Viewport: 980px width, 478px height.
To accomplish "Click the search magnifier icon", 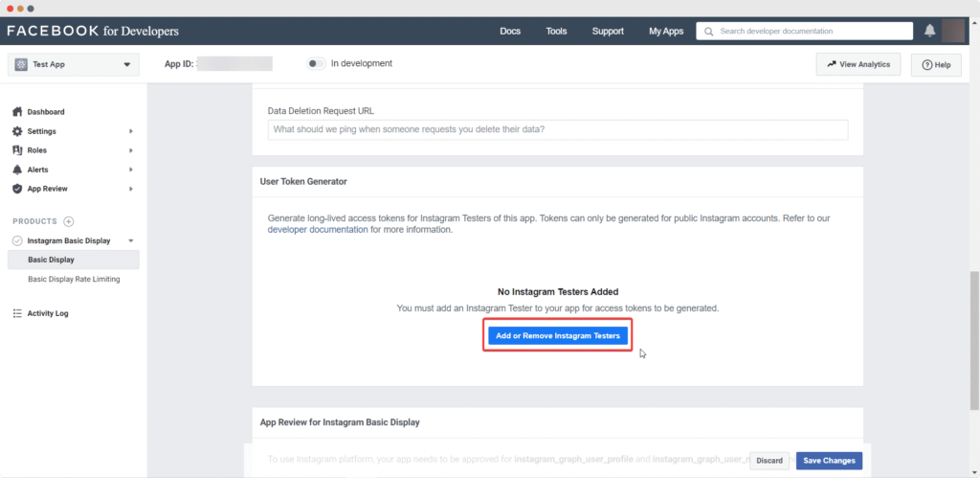I will [x=708, y=32].
